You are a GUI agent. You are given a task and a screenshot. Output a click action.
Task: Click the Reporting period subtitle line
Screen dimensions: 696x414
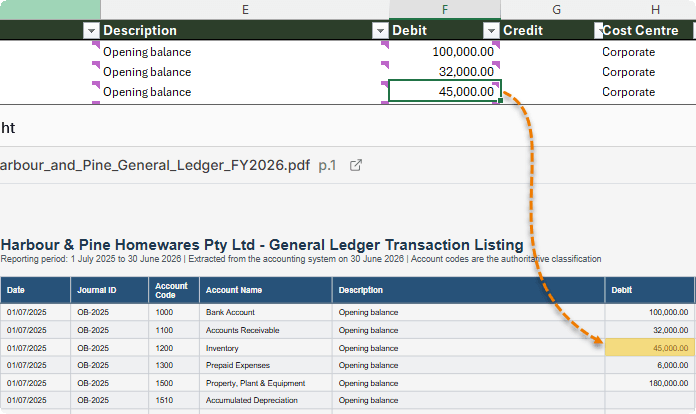301,259
